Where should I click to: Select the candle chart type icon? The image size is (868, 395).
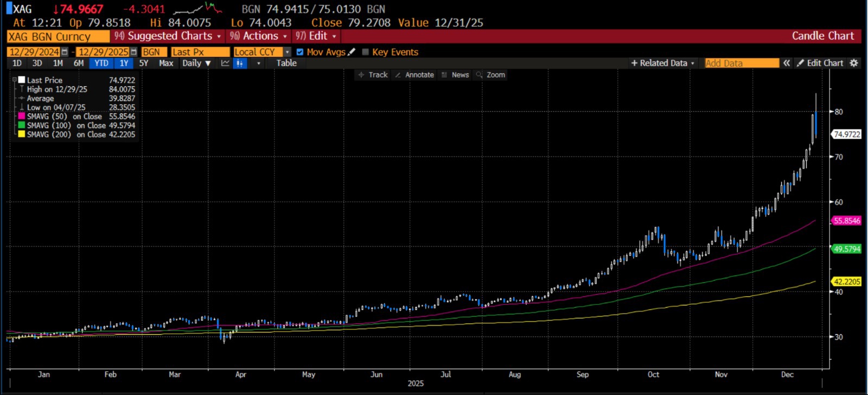(x=240, y=63)
